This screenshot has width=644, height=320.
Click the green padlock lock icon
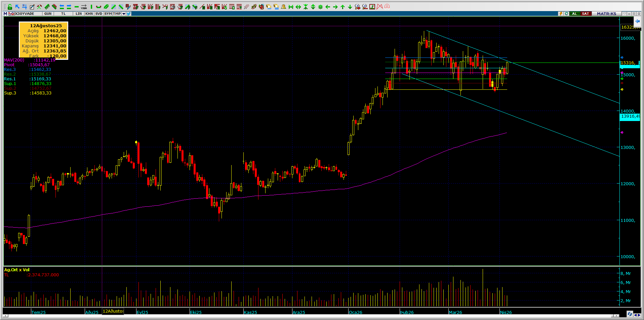tap(10, 7)
